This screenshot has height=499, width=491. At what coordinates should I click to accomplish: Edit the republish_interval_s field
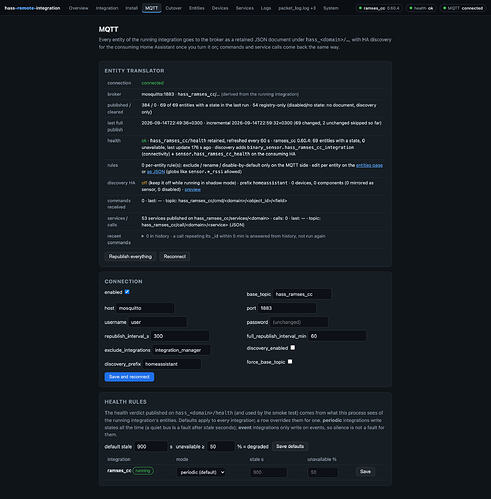coord(180,336)
